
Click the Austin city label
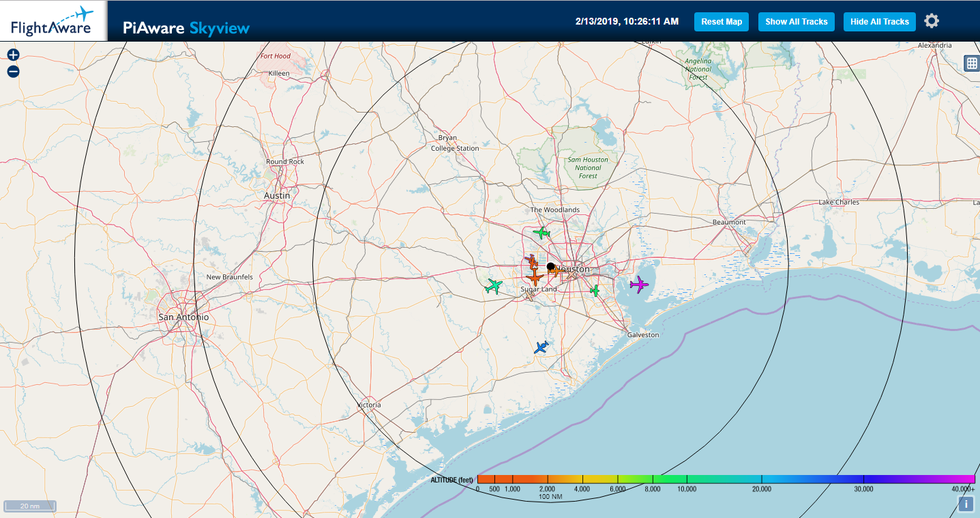[x=277, y=195]
